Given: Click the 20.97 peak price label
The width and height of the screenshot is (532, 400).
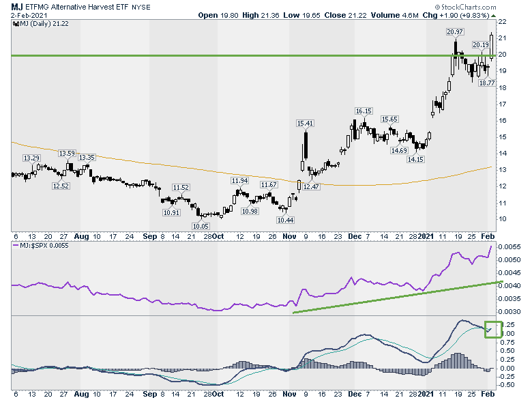Looking at the screenshot, I should tap(455, 32).
